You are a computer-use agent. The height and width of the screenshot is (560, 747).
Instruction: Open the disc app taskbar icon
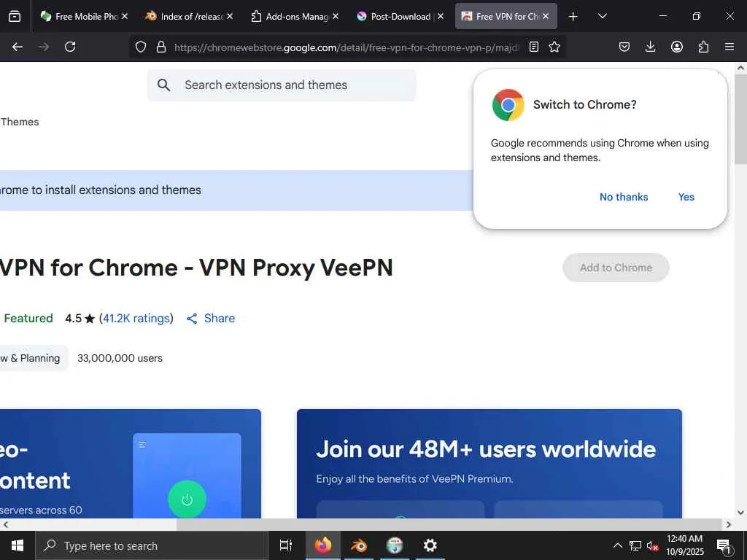click(395, 545)
